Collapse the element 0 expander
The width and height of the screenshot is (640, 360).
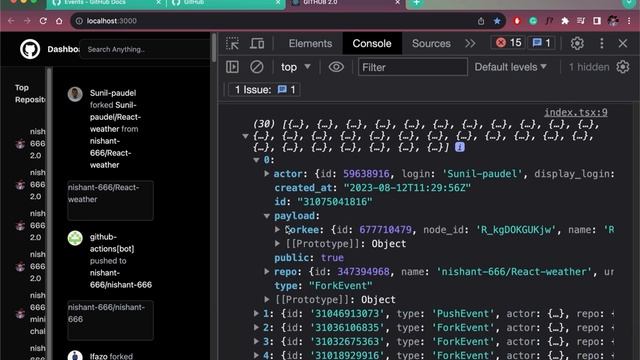(256, 160)
